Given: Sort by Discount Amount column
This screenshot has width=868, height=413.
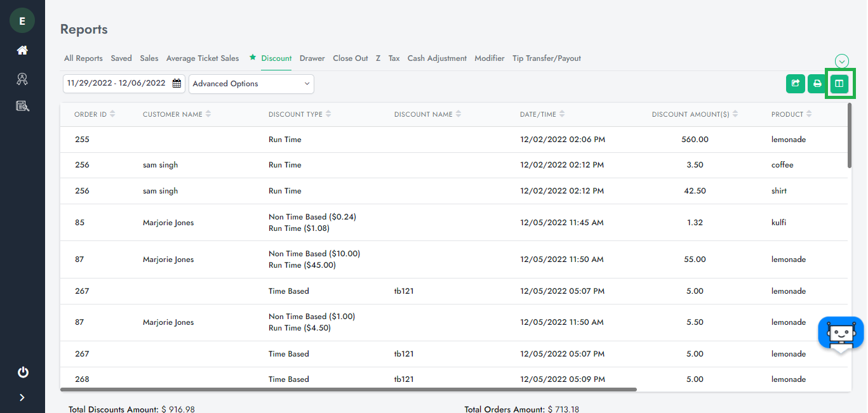Looking at the screenshot, I should point(694,114).
